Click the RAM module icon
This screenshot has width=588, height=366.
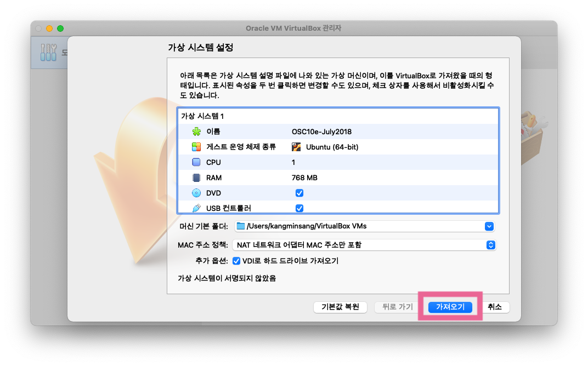click(x=196, y=178)
